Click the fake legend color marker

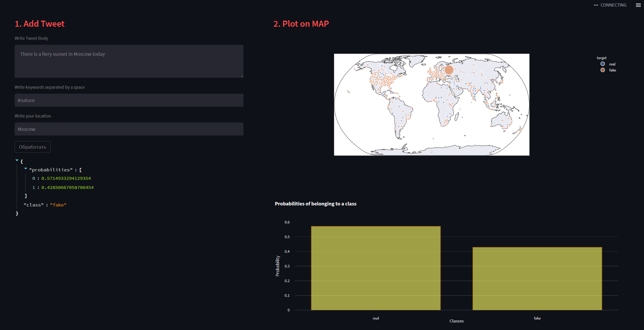603,70
